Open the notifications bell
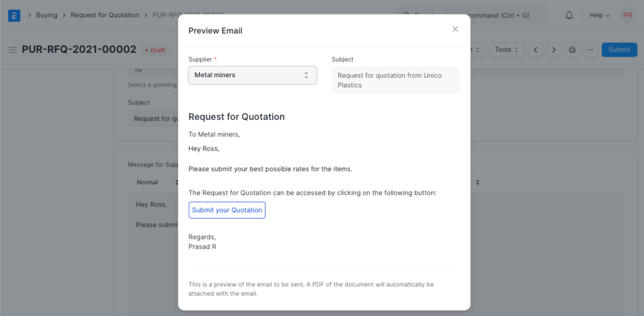Image resolution: width=644 pixels, height=316 pixels. point(569,15)
